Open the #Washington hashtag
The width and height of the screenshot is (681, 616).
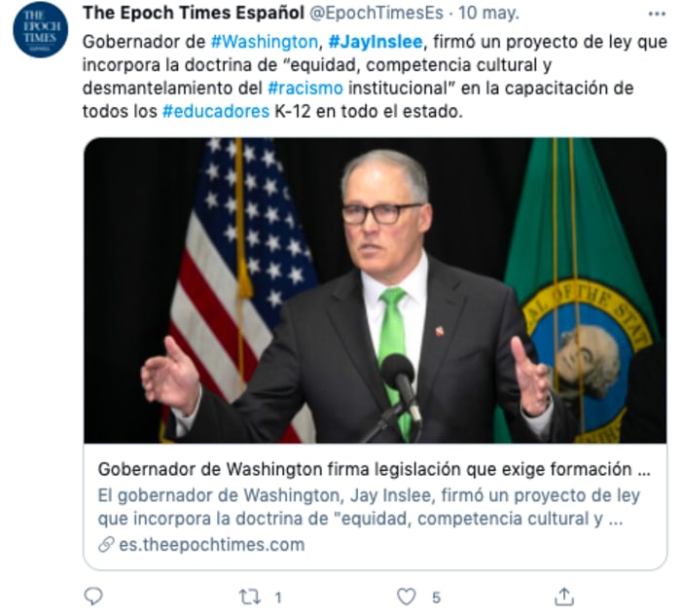tap(264, 42)
